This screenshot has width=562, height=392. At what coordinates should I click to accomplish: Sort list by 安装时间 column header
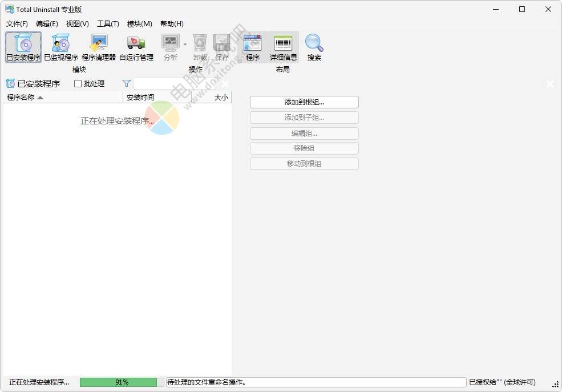[156, 98]
